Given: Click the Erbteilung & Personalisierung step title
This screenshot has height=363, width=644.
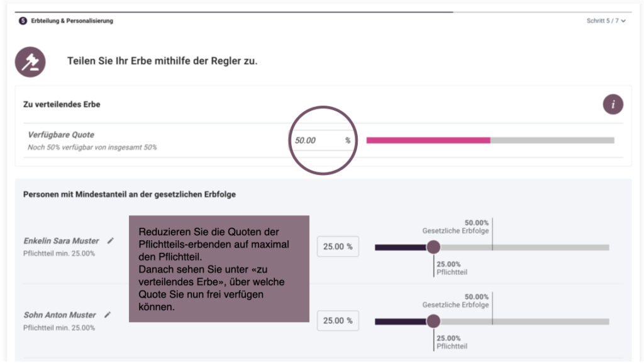Looking at the screenshot, I should coord(72,21).
